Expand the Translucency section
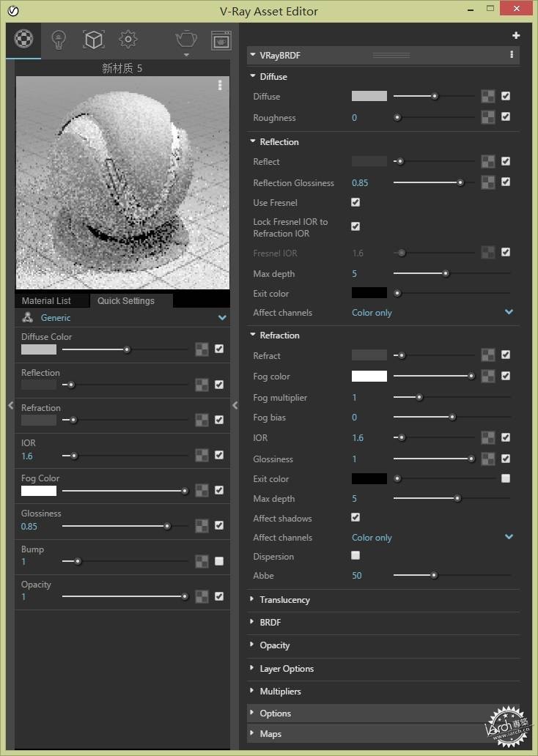538x756 pixels. (x=252, y=599)
